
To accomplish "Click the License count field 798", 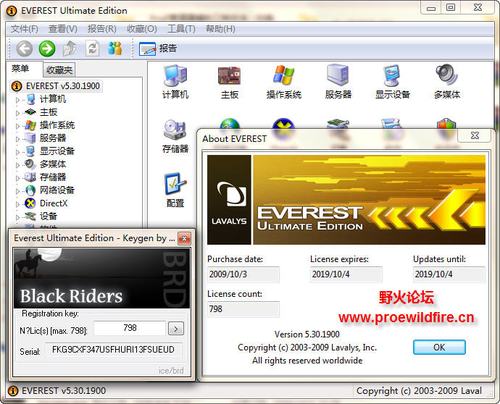I will coord(243,309).
